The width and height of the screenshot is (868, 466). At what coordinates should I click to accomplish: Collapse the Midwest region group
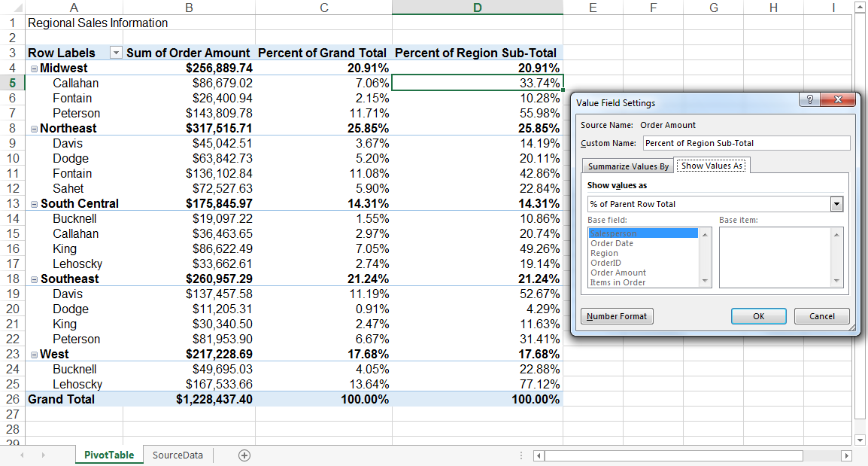tap(34, 69)
